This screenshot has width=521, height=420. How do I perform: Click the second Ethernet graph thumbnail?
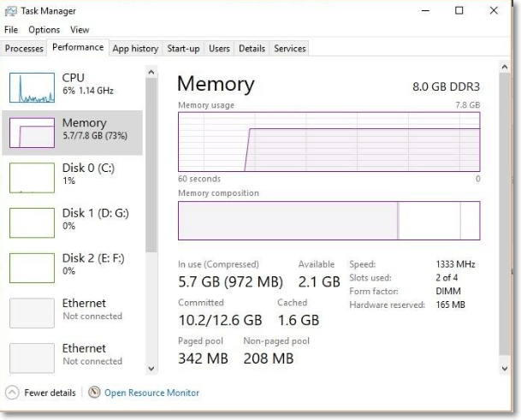click(x=32, y=358)
